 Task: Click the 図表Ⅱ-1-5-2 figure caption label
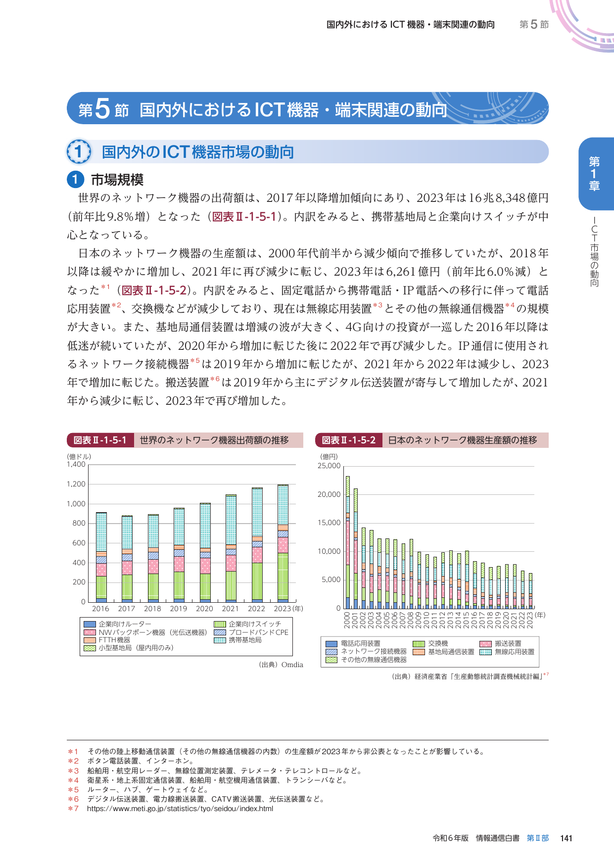348,440
